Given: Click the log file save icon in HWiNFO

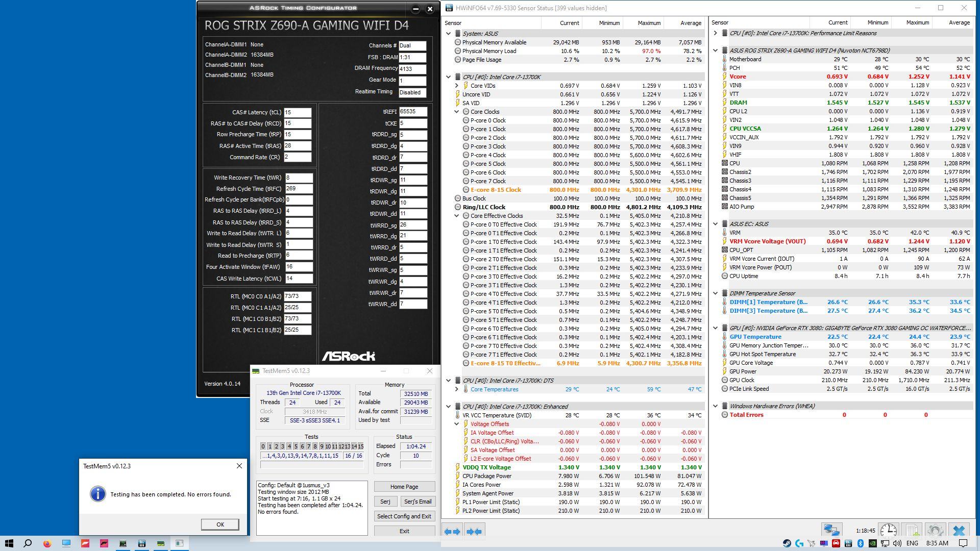Looking at the screenshot, I should pyautogui.click(x=912, y=531).
